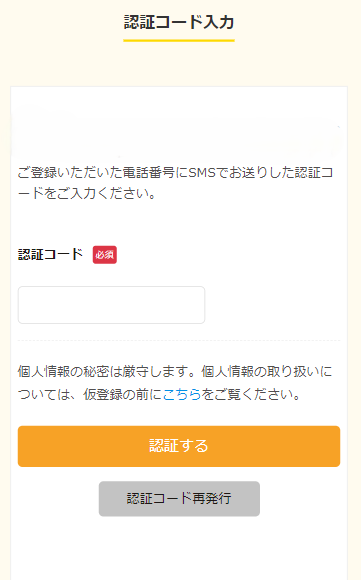
Task: Click the をご覧ください text
Action: click(252, 395)
